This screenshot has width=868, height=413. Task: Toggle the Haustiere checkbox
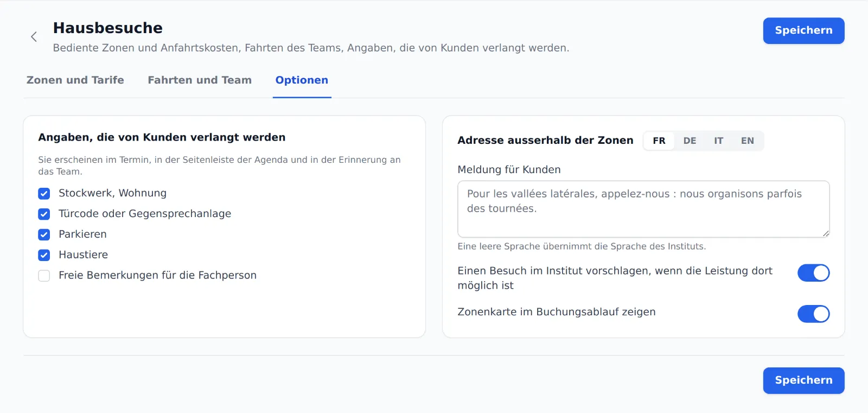44,255
